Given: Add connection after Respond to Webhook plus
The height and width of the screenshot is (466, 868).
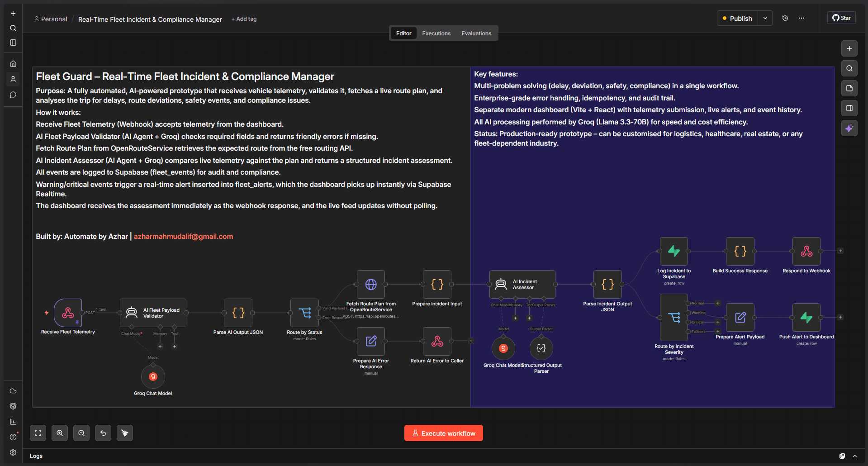Looking at the screenshot, I should point(840,251).
